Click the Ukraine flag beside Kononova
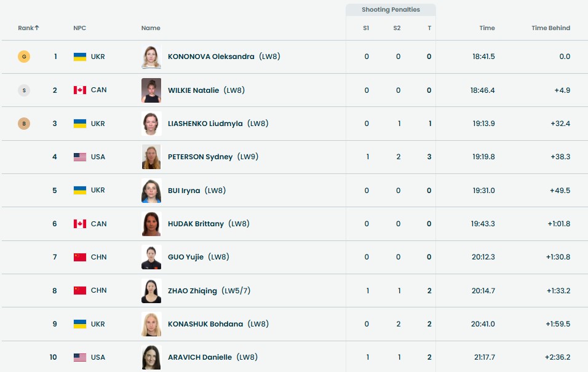The height and width of the screenshot is (372, 588). [80, 57]
